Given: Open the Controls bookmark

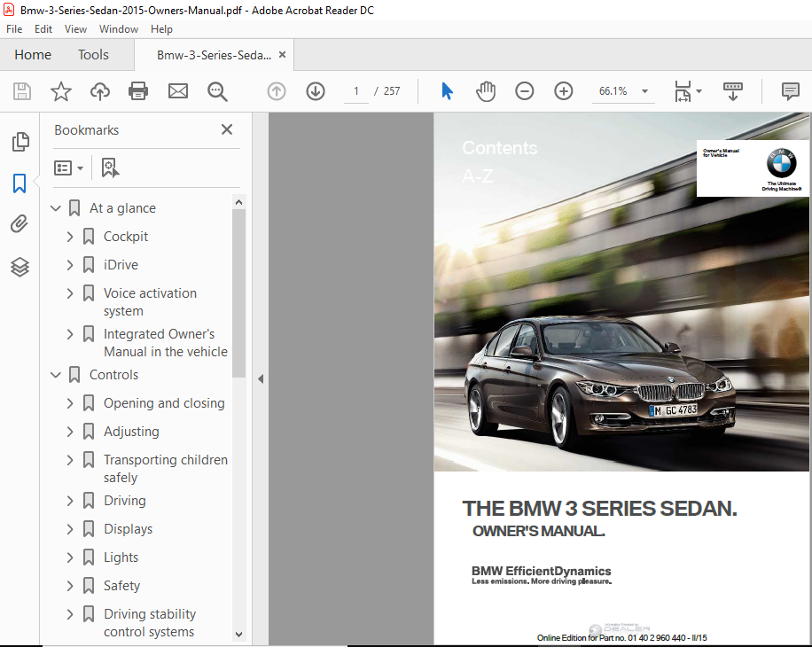Looking at the screenshot, I should [113, 375].
